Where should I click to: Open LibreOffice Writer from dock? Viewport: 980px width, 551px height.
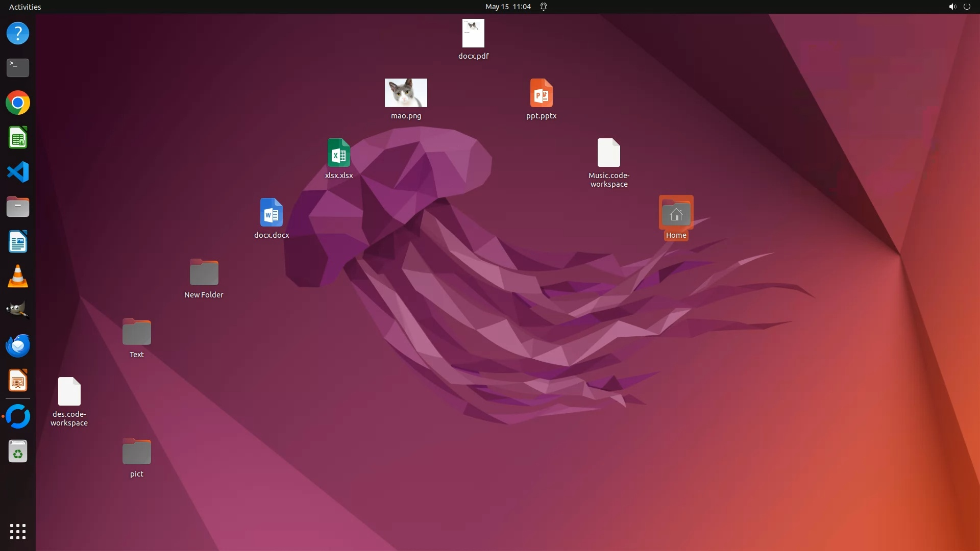pyautogui.click(x=18, y=242)
